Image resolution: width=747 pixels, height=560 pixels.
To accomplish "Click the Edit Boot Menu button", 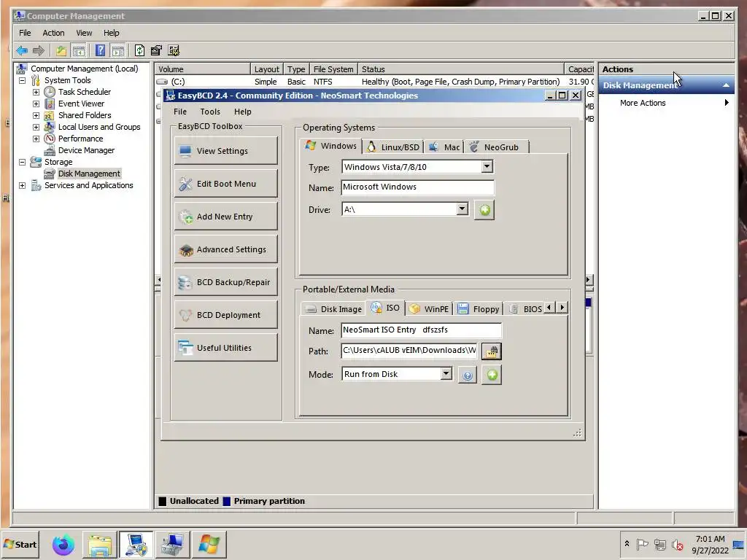I will [x=226, y=184].
